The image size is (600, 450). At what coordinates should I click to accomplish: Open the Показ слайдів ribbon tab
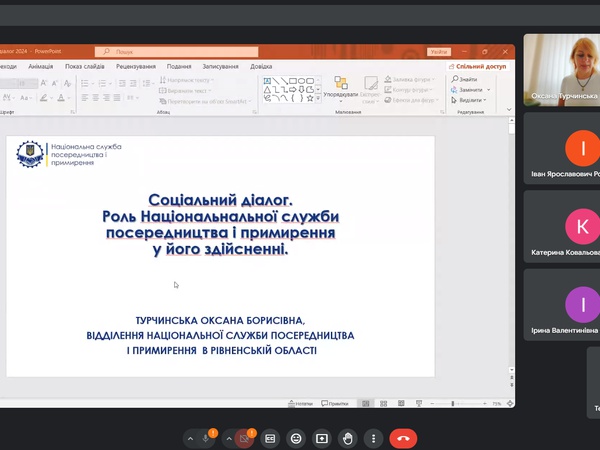pos(85,66)
